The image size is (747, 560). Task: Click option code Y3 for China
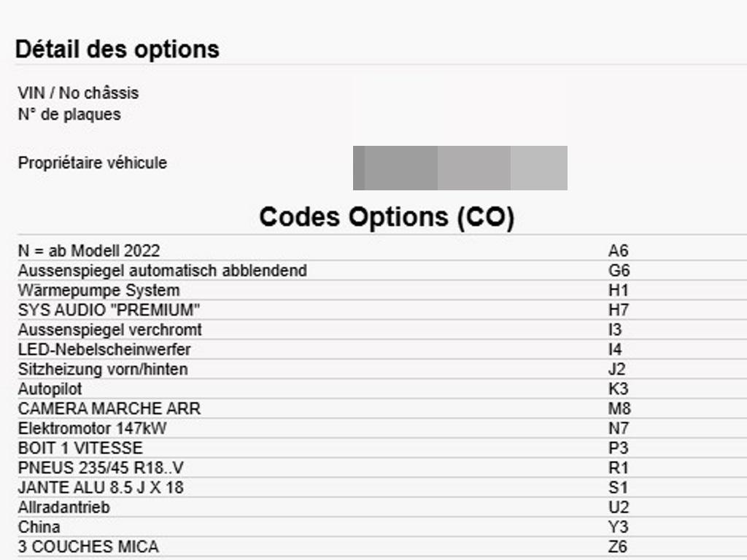coord(619,527)
